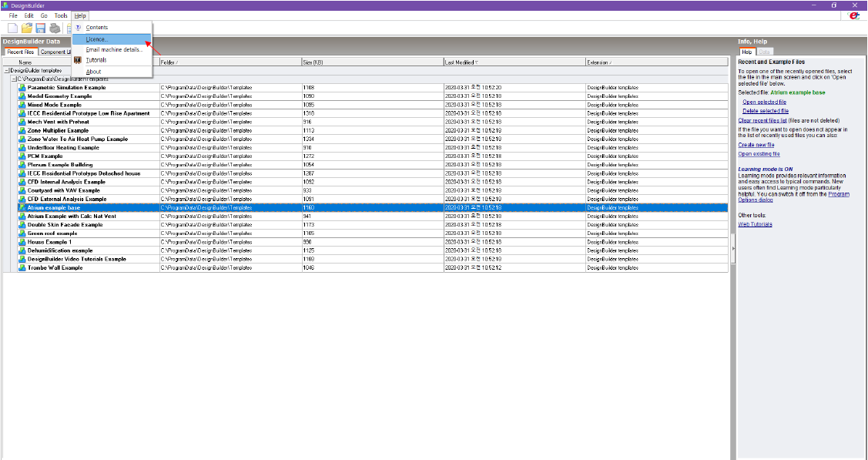Screen dimensions: 868x460
Task: Sort by the Last Modified column header
Action: coord(514,62)
